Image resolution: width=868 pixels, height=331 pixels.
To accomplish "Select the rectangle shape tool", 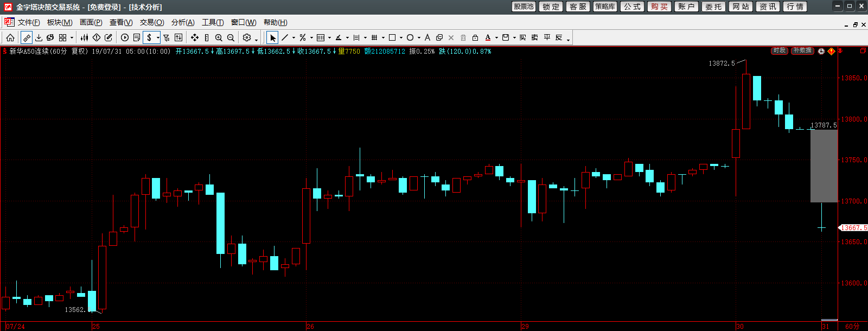I will [x=392, y=37].
